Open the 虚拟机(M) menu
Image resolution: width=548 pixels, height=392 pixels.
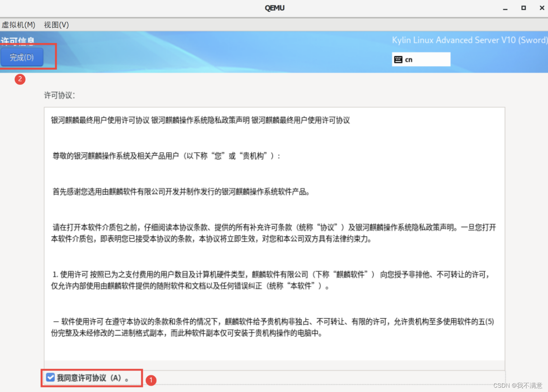[x=18, y=25]
